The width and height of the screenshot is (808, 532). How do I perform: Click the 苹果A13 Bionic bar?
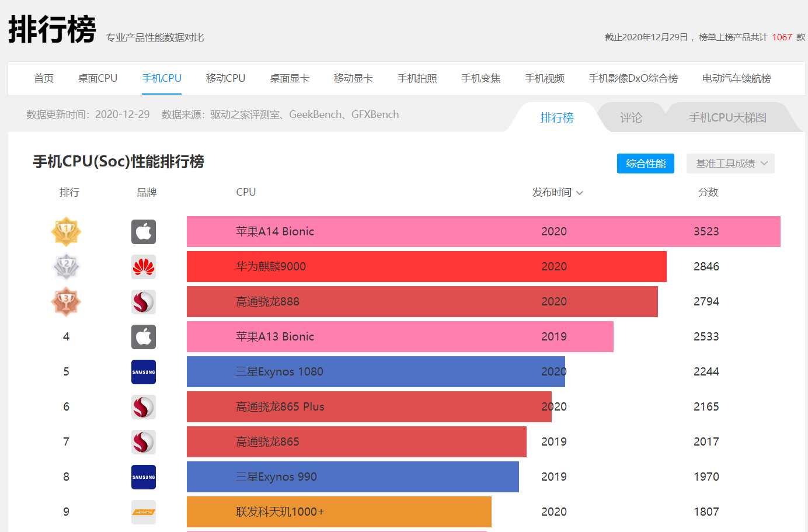point(400,337)
